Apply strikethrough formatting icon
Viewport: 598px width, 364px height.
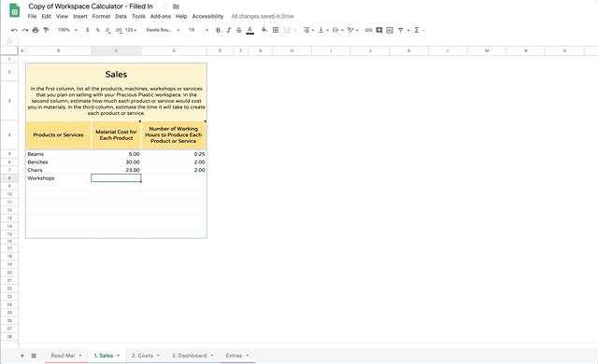click(239, 30)
